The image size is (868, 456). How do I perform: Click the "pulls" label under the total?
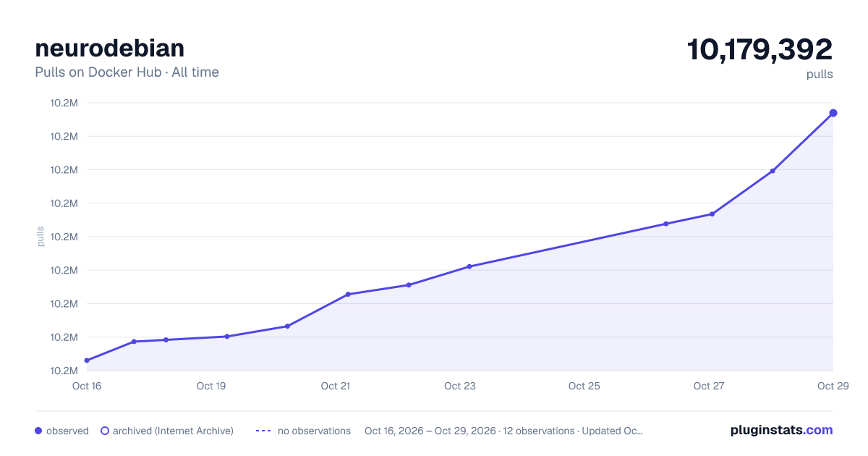tap(820, 75)
